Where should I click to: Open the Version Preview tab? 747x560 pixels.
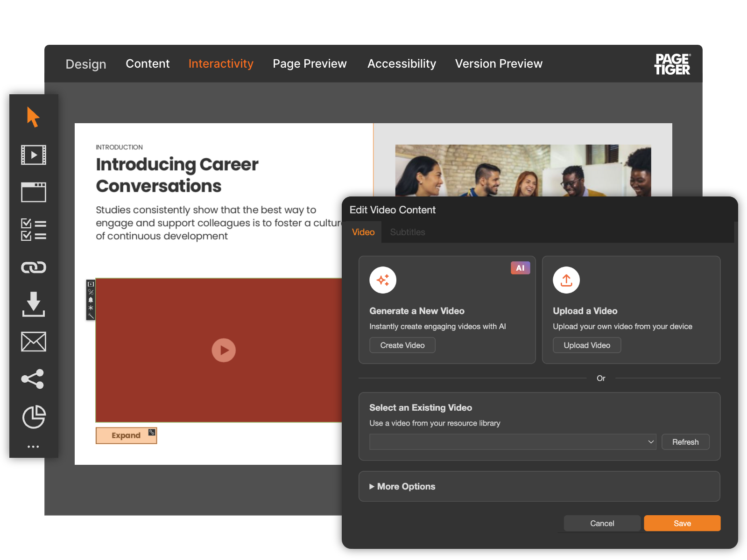click(x=499, y=63)
